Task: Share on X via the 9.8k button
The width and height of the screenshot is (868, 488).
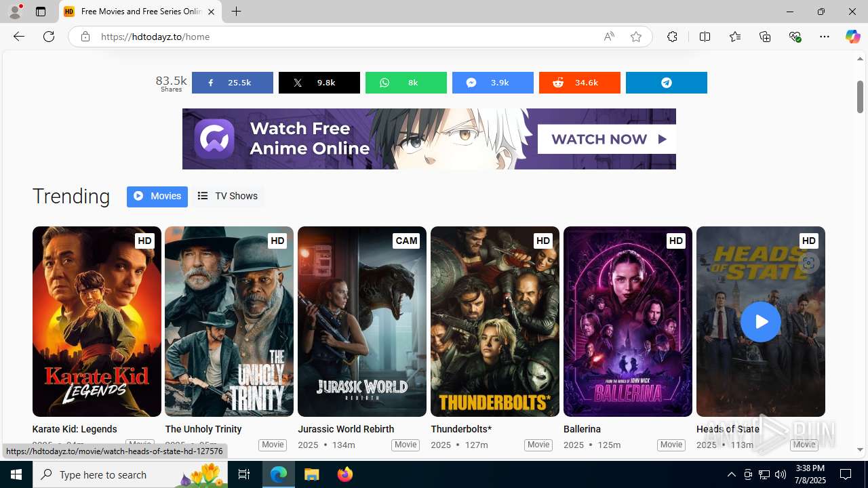Action: [x=319, y=83]
